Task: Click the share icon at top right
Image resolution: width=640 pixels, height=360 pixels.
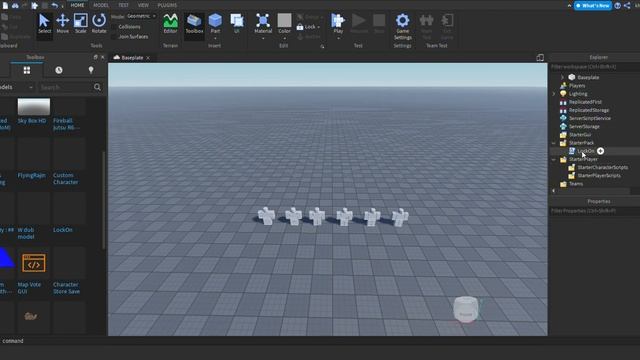Action: click(627, 5)
